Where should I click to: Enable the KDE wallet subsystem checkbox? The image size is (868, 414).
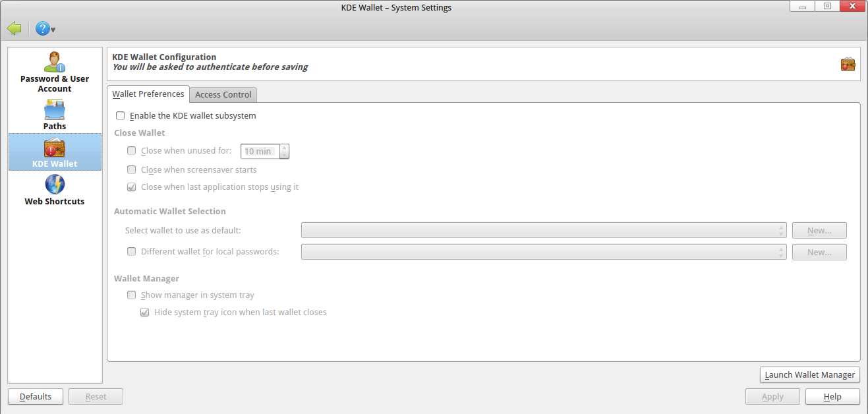click(121, 116)
